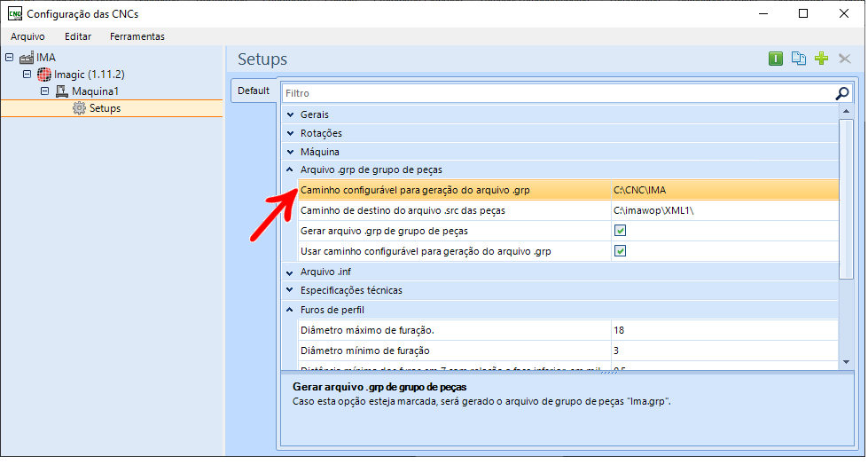Screen dimensions: 868x465
Task: Collapse the IMA tree node
Action: click(x=10, y=57)
